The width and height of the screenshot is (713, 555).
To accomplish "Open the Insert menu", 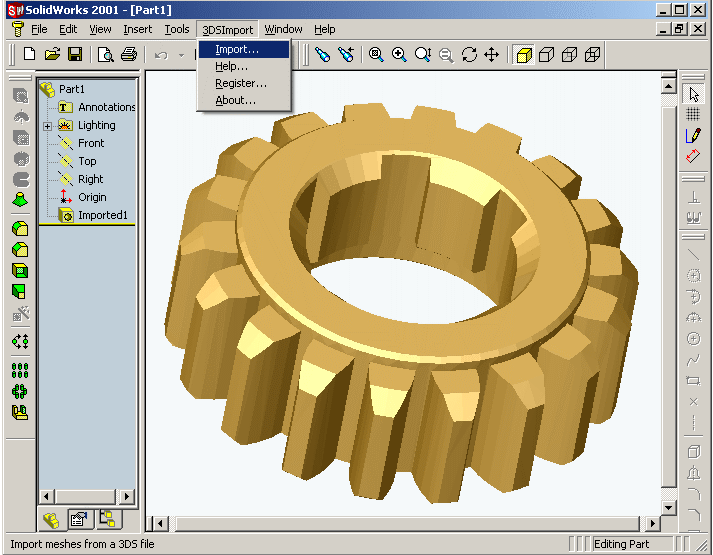I will click(x=137, y=29).
